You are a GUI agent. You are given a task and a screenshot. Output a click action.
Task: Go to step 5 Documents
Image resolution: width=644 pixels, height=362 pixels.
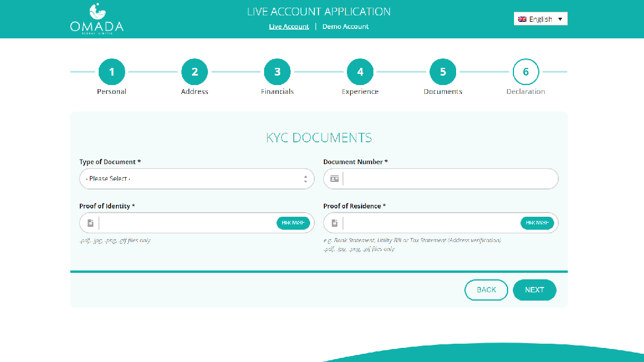[x=443, y=72]
